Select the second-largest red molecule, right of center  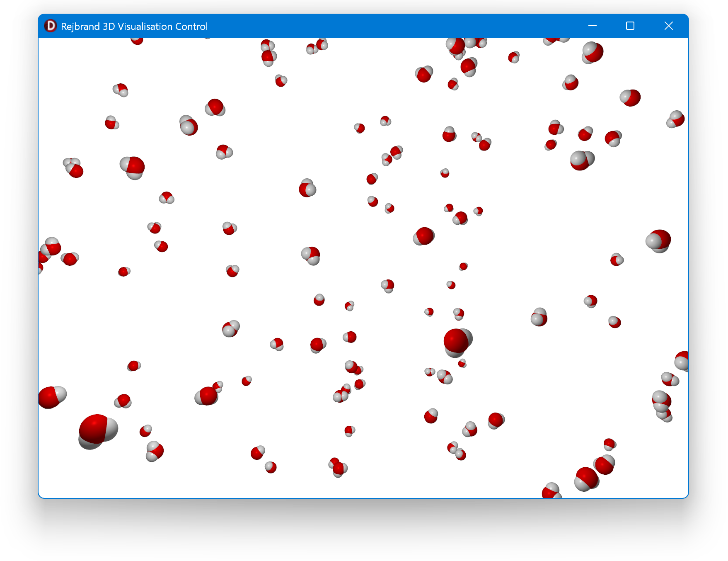point(457,341)
